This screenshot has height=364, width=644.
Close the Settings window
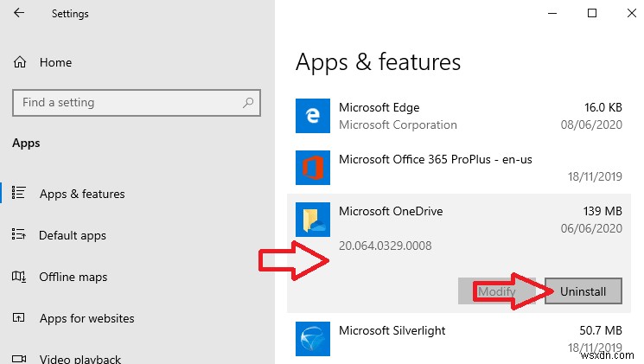click(632, 13)
